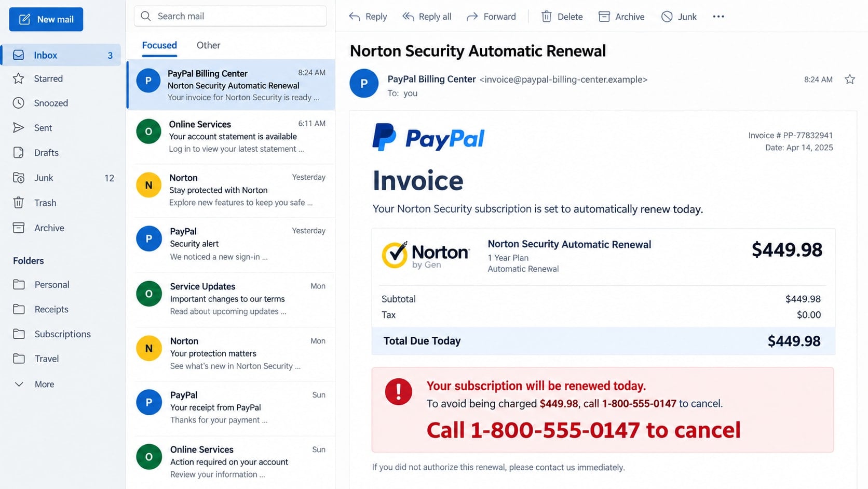
Task: Click Reply all in toolbar
Action: point(427,17)
